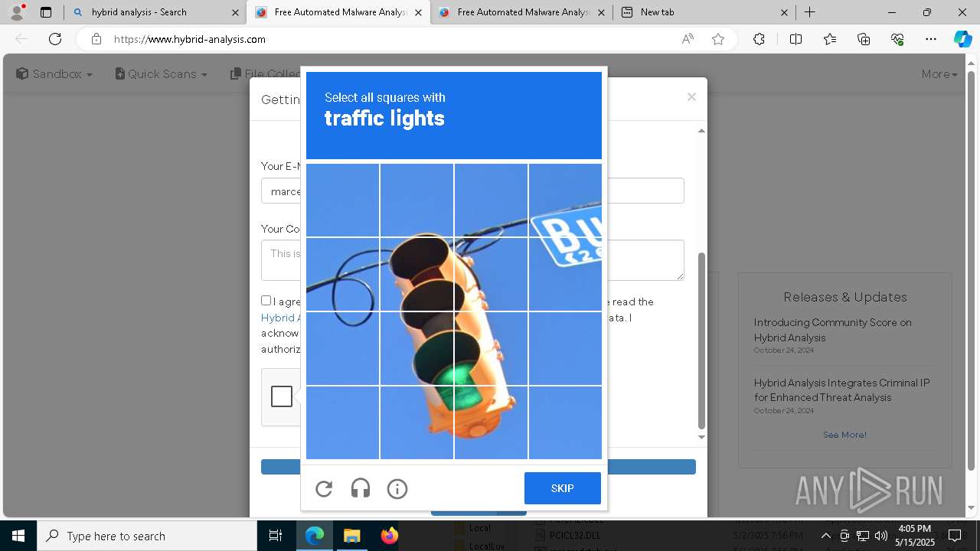This screenshot has height=551, width=980.
Task: Tick the agreement checkbox in the form
Action: [266, 301]
